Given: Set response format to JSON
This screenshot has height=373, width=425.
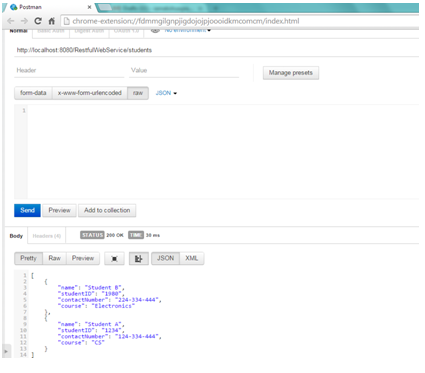Looking at the screenshot, I should pyautogui.click(x=166, y=258).
